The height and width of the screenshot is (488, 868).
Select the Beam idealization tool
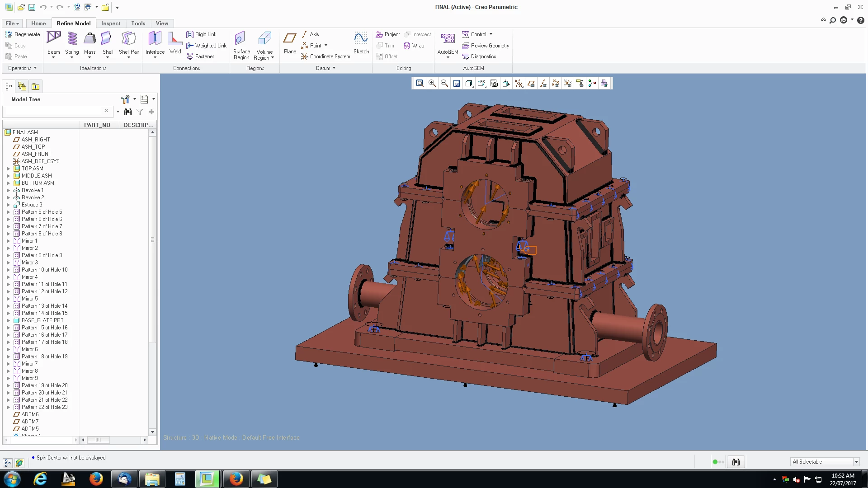pos(53,42)
